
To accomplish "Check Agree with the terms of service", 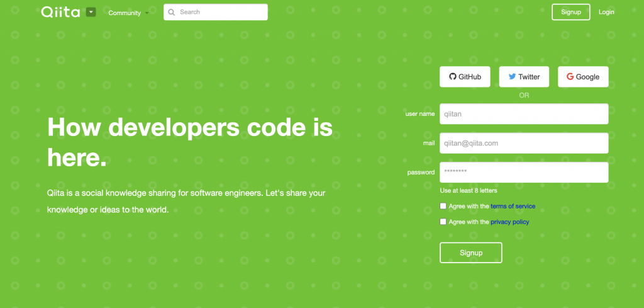I will 443,206.
